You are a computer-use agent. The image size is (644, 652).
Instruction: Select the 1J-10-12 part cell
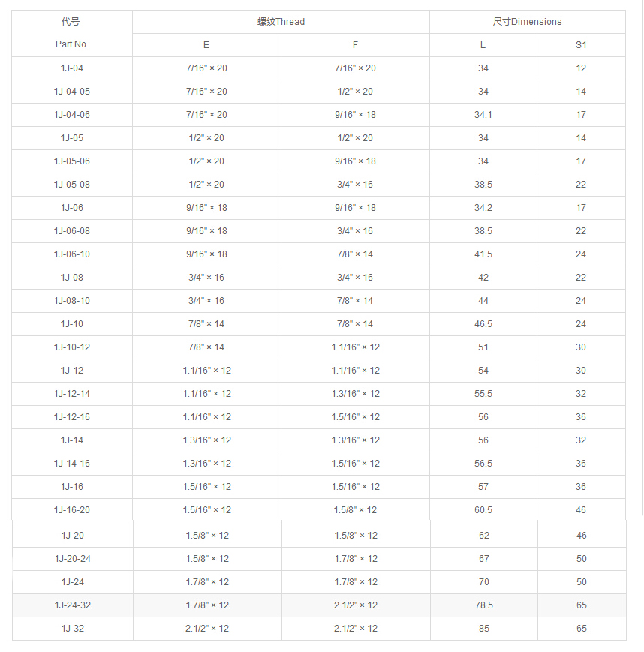click(x=72, y=347)
